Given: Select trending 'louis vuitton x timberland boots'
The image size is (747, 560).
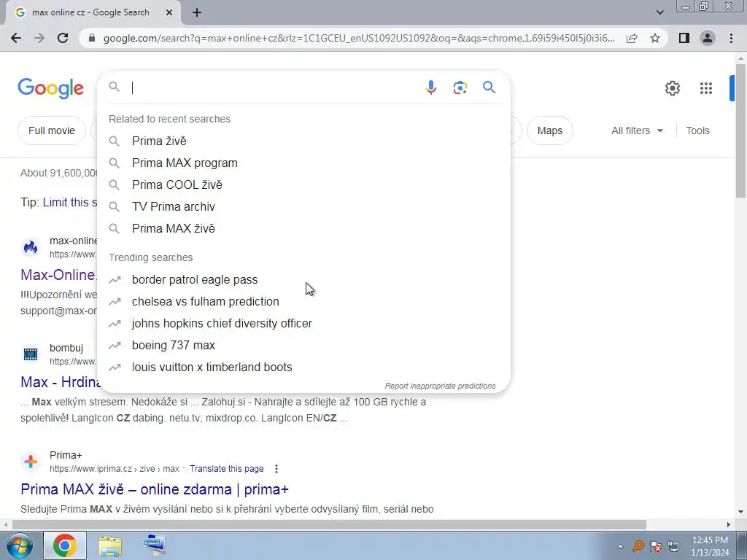Looking at the screenshot, I should (303, 367).
